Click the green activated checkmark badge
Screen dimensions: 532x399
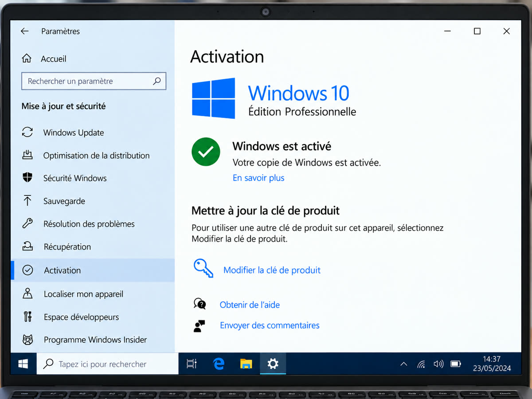tap(206, 152)
